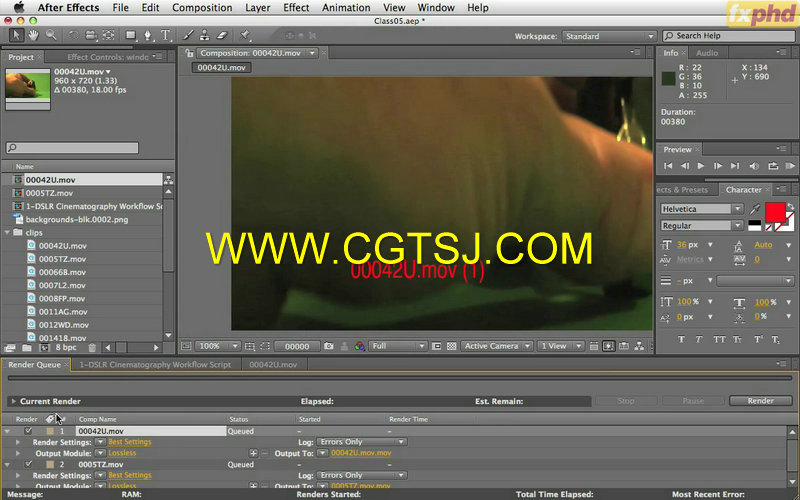Jump to first frame in Preview panel
Screen dimensions: 800x500
[668, 166]
